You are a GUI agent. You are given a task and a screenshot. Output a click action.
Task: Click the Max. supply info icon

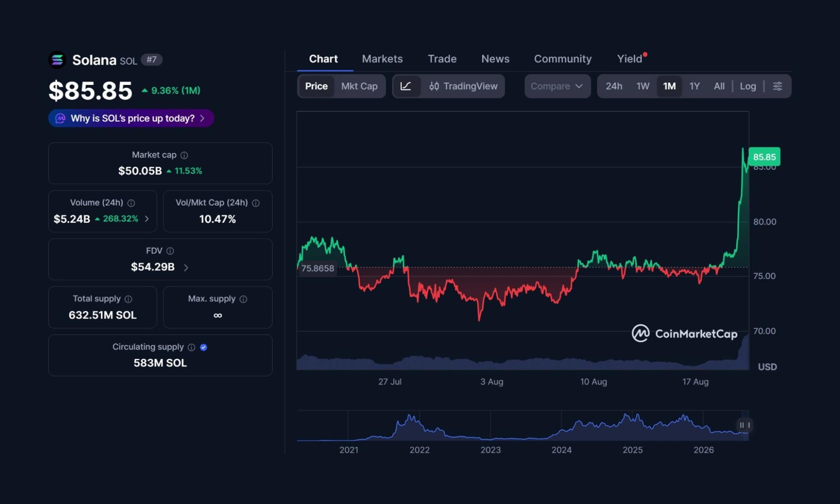pos(243,299)
